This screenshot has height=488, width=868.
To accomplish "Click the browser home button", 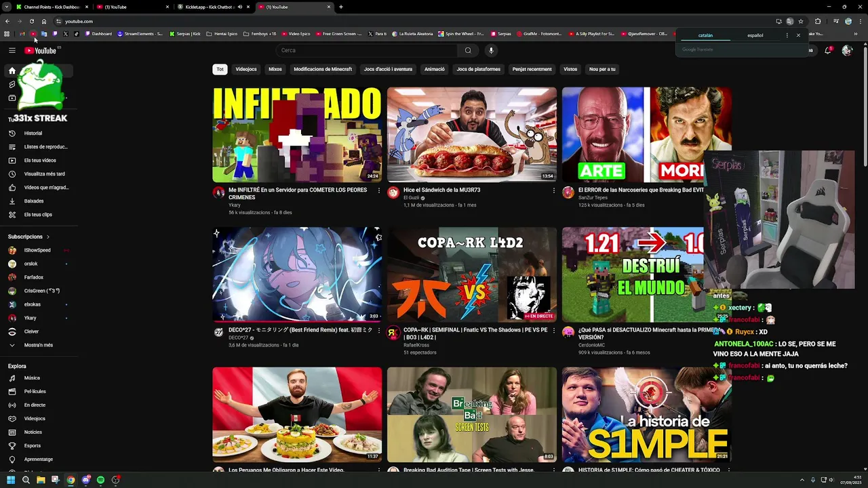I will pyautogui.click(x=44, y=21).
